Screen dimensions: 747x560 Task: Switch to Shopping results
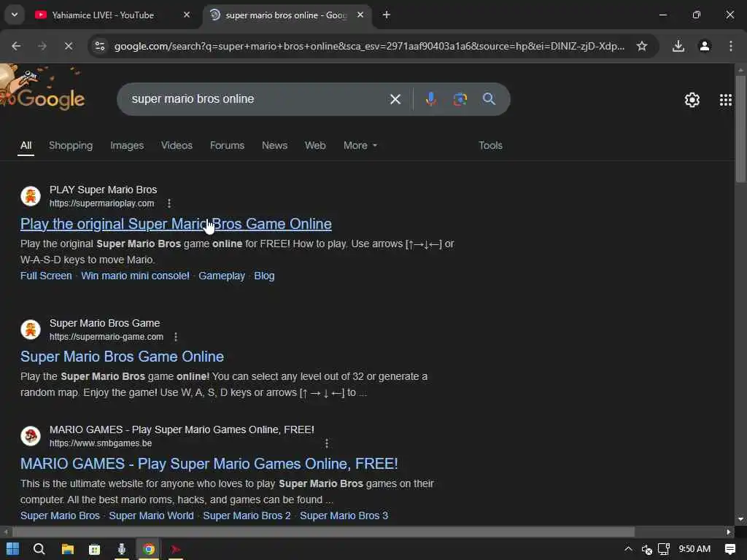tap(71, 145)
